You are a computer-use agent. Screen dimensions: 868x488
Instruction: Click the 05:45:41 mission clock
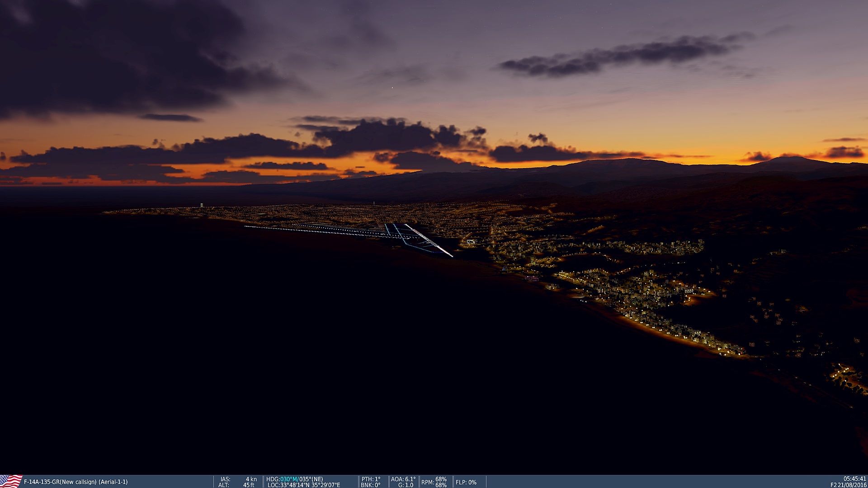[x=854, y=479]
